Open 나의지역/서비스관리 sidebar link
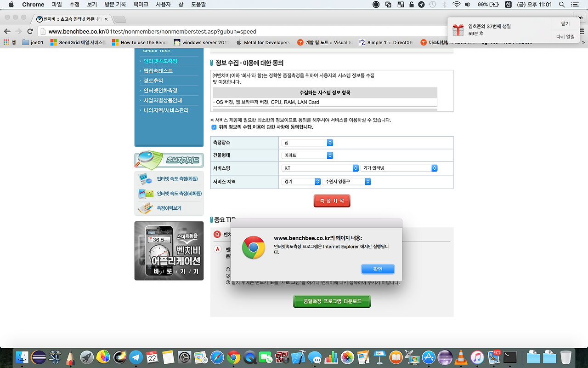The image size is (588, 368). click(166, 110)
